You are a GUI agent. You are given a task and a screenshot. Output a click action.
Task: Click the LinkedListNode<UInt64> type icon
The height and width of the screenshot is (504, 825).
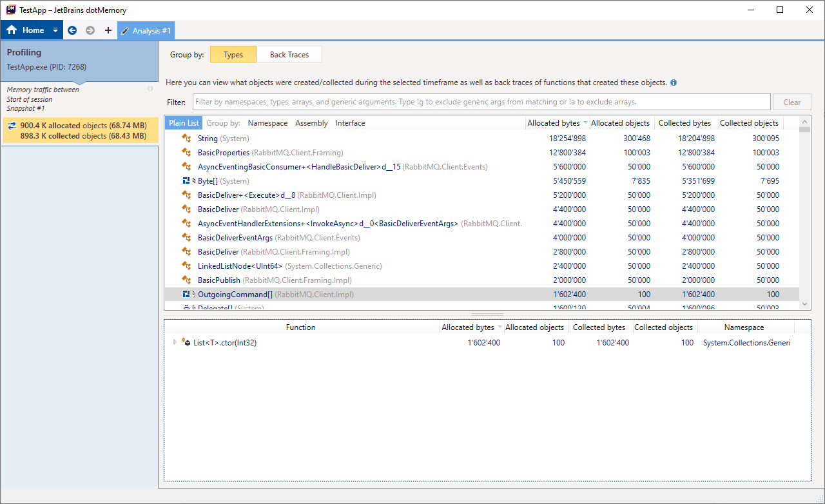(187, 266)
